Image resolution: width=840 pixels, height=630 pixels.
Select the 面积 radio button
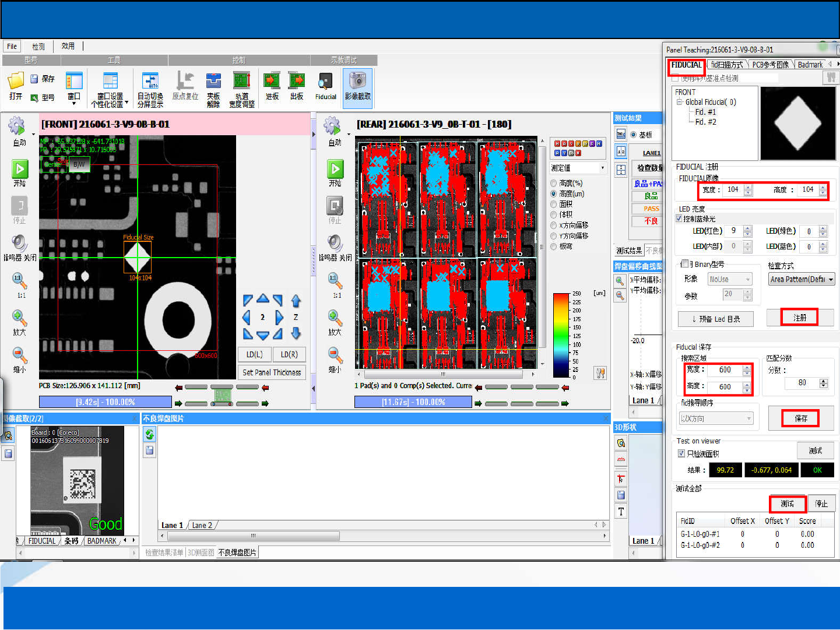[x=554, y=205]
